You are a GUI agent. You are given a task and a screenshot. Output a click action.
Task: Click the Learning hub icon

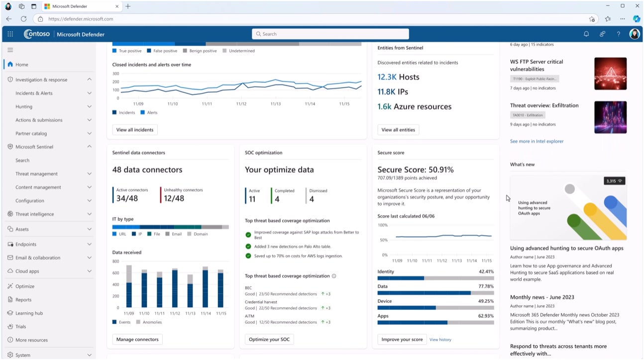10,313
